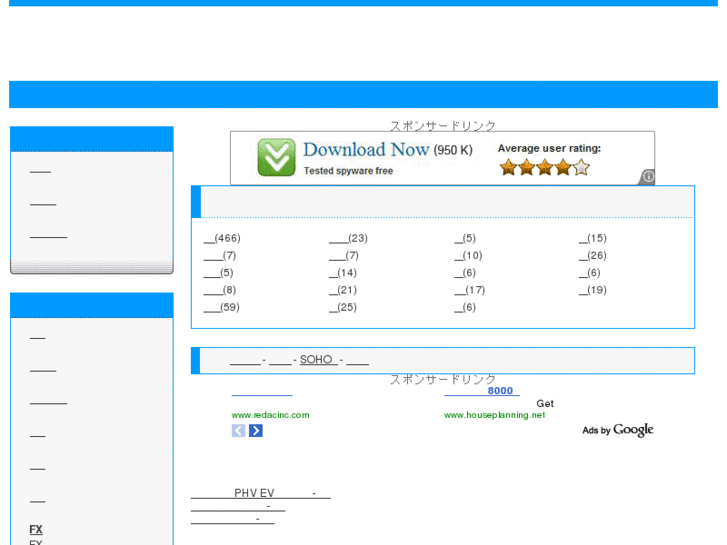The width and height of the screenshot is (727, 545).
Task: Visit www.redacinc.com ad link
Action: [x=270, y=415]
